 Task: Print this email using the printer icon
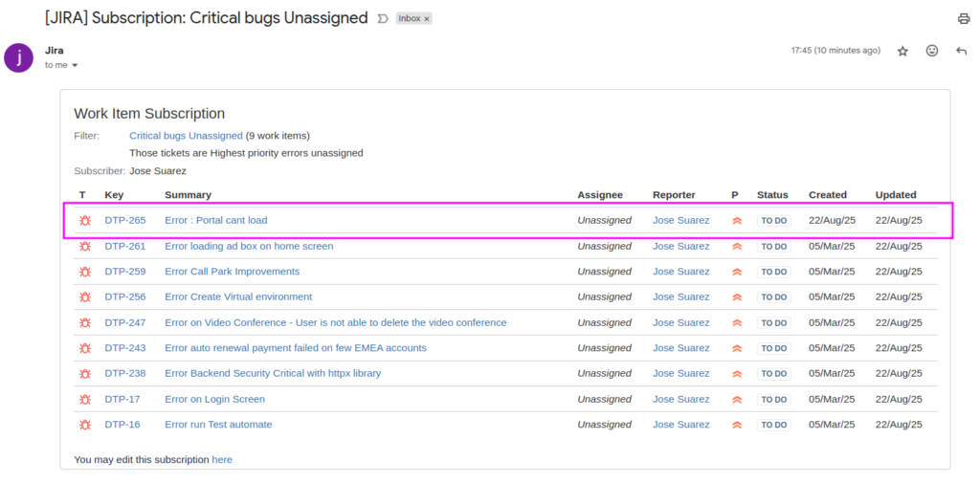coord(963,19)
